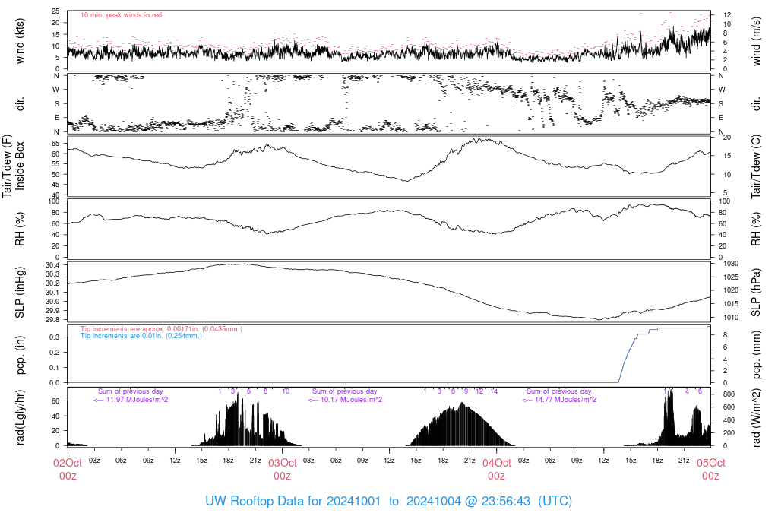Click the 10.17 MJoules/m^2 radiation sum label
The image size is (778, 532).
pos(345,400)
